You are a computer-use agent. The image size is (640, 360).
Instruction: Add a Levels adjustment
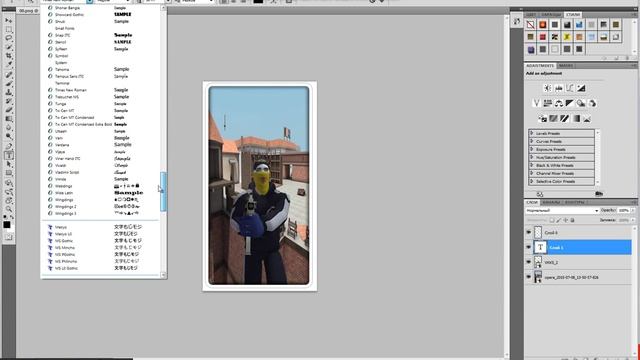[x=559, y=88]
